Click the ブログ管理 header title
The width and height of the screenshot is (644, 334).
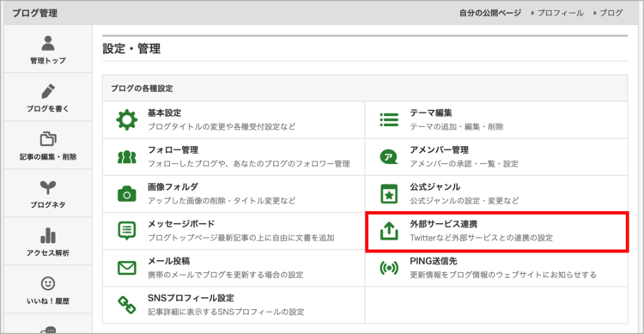click(35, 13)
